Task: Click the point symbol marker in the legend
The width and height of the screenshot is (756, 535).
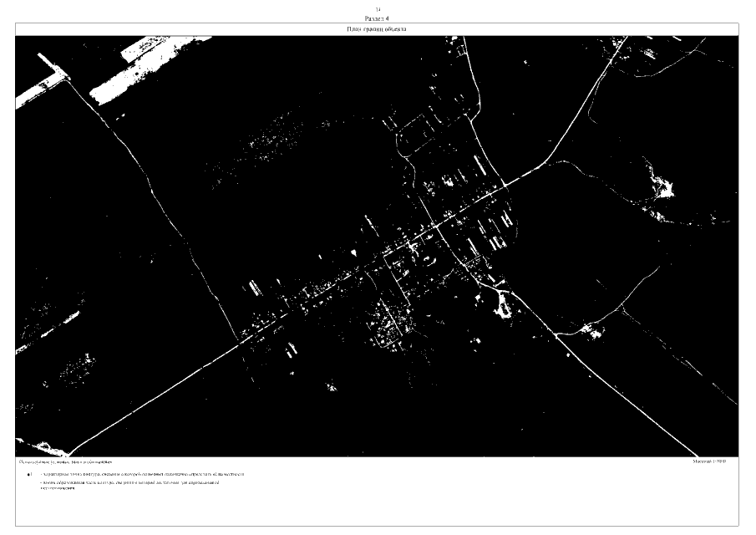Action: click(x=29, y=474)
